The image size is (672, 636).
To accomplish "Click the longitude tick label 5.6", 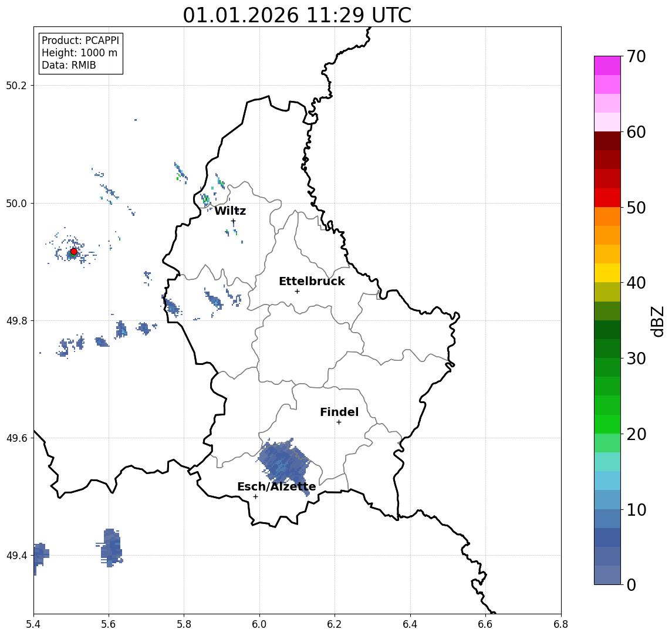I will point(109,624).
